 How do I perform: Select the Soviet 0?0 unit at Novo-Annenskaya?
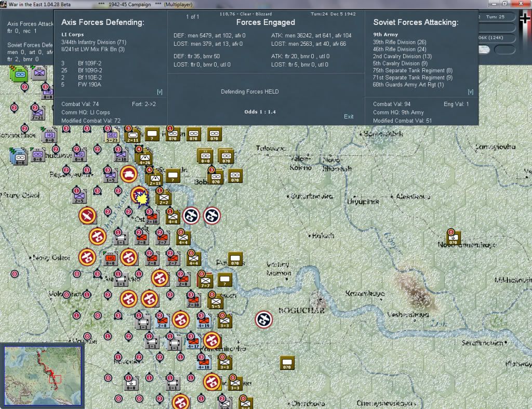[454, 238]
